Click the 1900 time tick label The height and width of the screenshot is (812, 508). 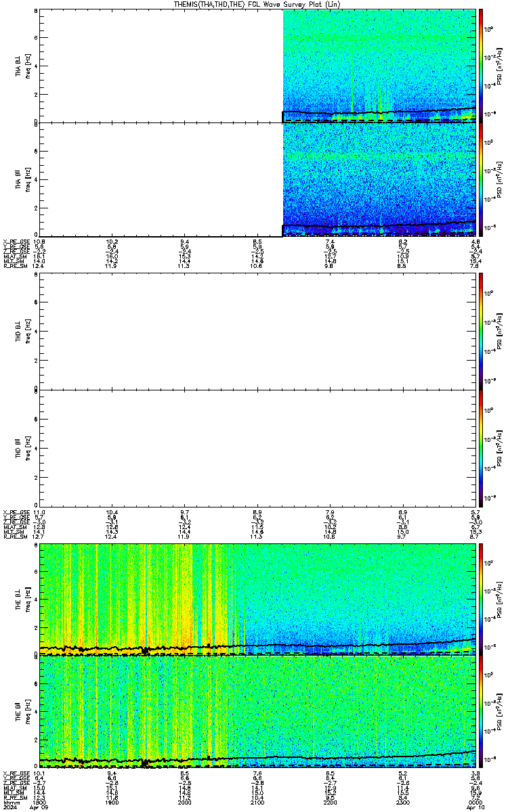(112, 802)
